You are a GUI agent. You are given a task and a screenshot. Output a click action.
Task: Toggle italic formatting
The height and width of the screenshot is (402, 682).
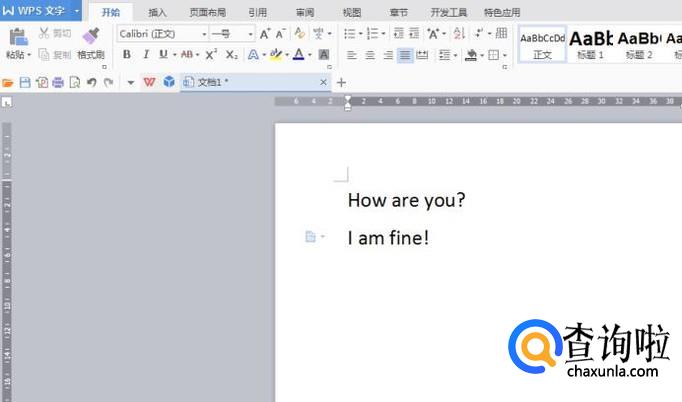click(145, 54)
